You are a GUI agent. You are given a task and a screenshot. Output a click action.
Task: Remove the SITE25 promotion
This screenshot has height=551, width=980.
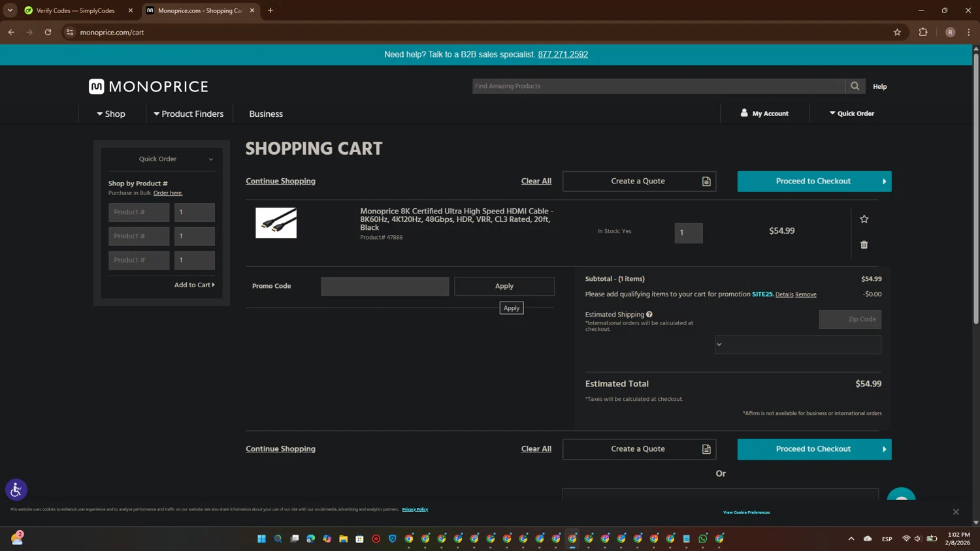click(x=806, y=294)
